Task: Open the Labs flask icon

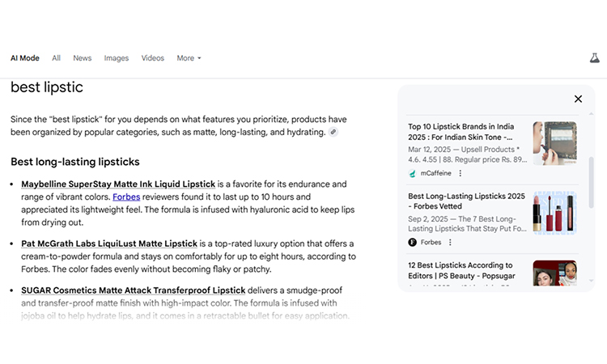Action: pos(595,58)
